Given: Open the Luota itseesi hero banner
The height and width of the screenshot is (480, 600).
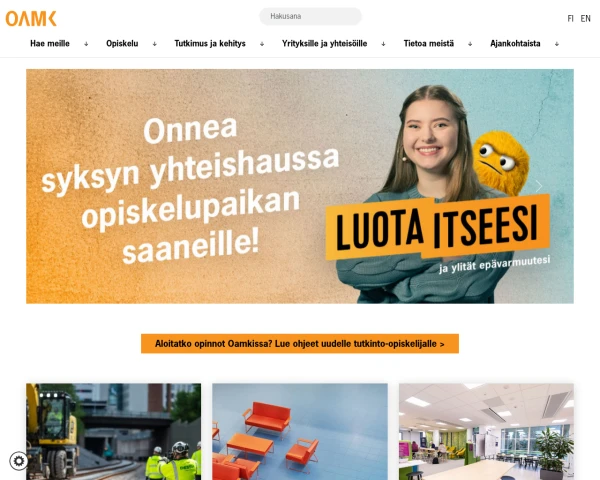Looking at the screenshot, I should tap(300, 186).
